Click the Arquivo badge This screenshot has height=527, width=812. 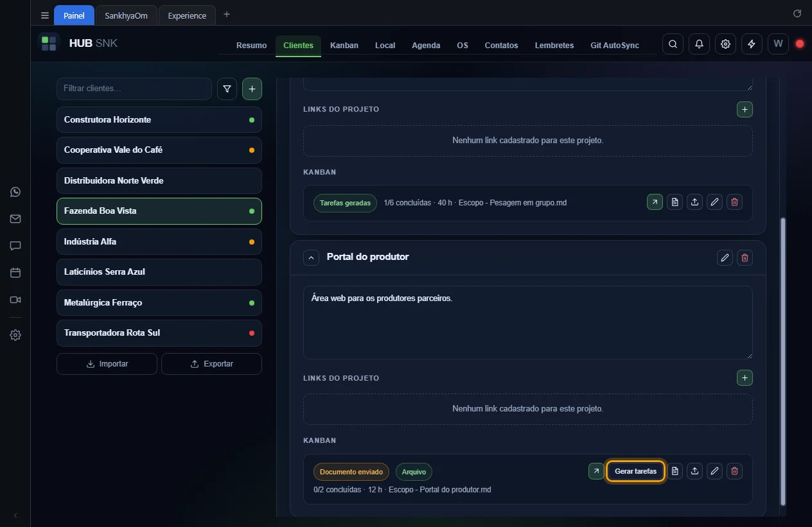414,472
